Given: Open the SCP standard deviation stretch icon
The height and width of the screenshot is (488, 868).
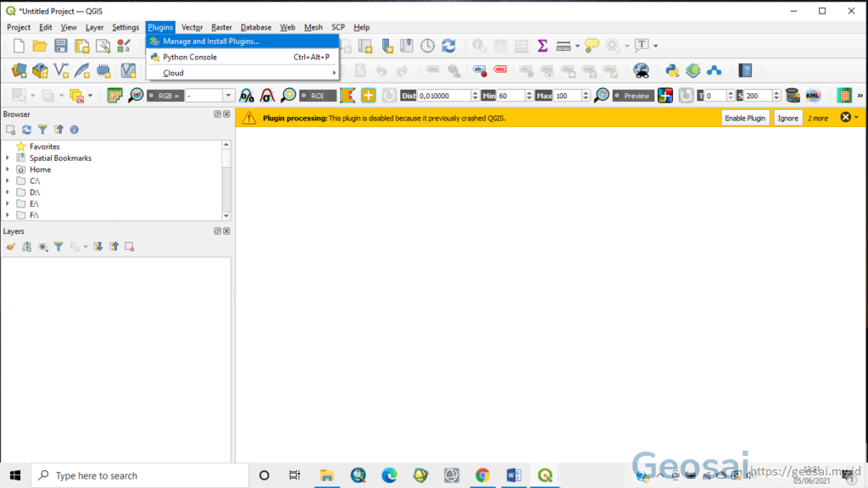Looking at the screenshot, I should point(267,96).
